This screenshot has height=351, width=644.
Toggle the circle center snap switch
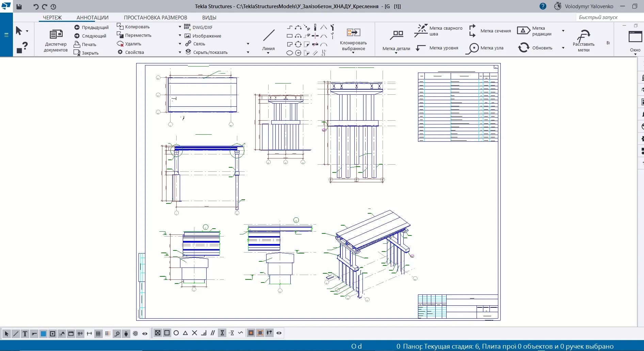tap(176, 333)
